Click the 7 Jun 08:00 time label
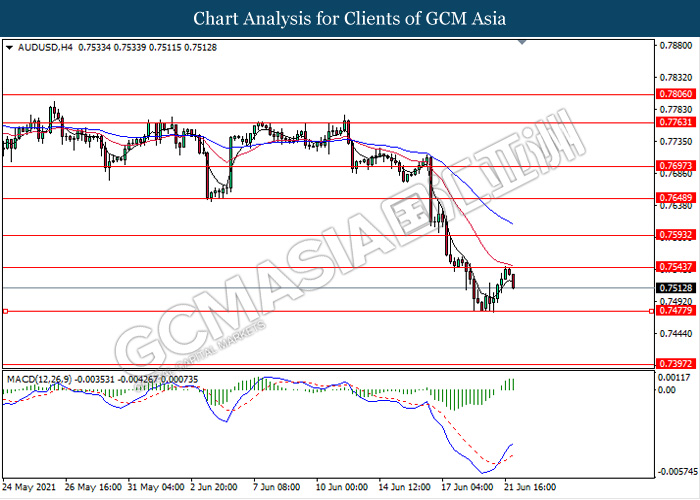700x500 pixels. tap(276, 487)
